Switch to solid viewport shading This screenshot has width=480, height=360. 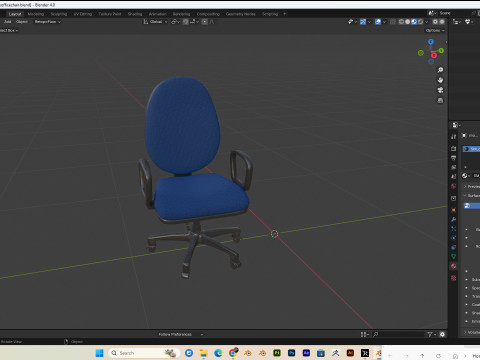tap(407, 22)
